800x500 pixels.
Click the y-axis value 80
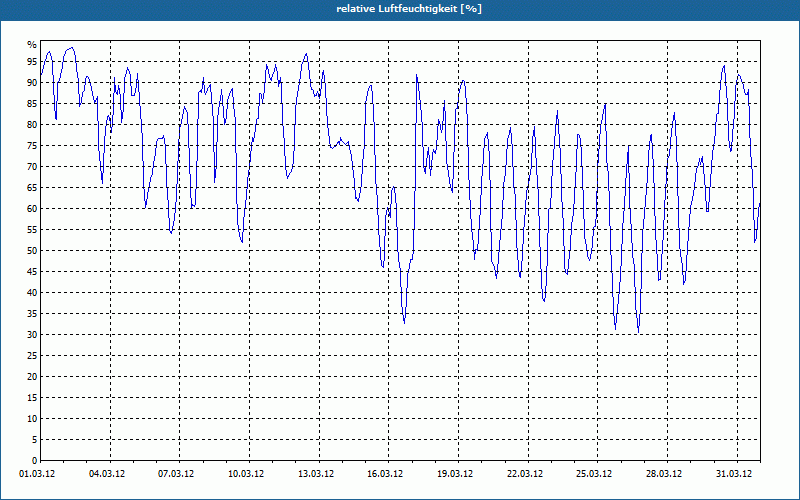[x=32, y=124]
